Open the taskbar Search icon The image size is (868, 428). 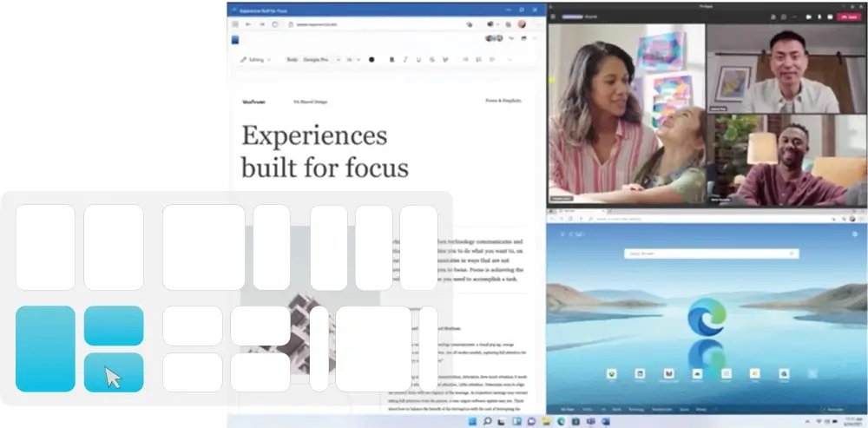coord(487,422)
